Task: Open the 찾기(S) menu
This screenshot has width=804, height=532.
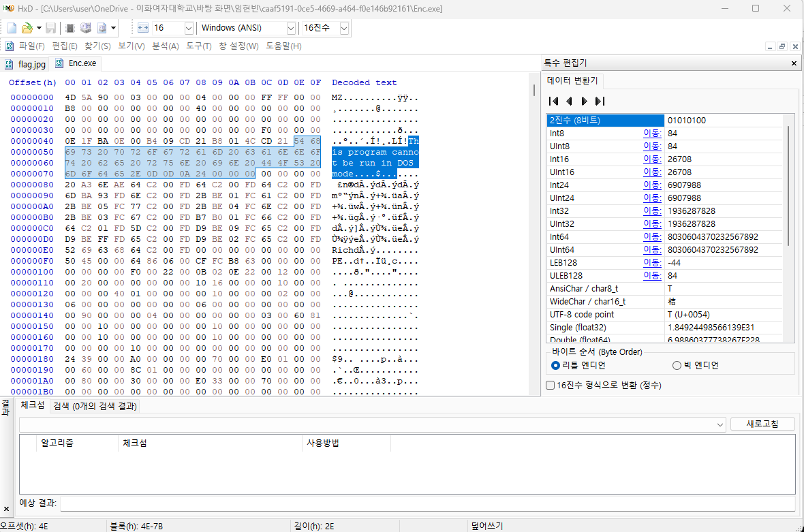Action: pyautogui.click(x=97, y=46)
